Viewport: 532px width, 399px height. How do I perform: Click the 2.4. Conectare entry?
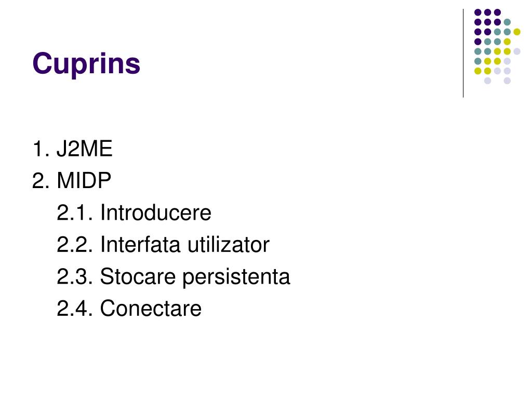(x=129, y=308)
